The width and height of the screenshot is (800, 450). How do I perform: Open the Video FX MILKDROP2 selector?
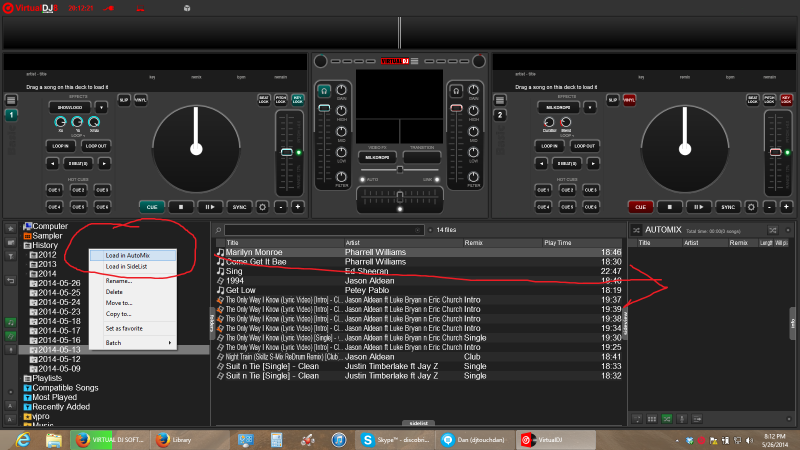pyautogui.click(x=378, y=158)
